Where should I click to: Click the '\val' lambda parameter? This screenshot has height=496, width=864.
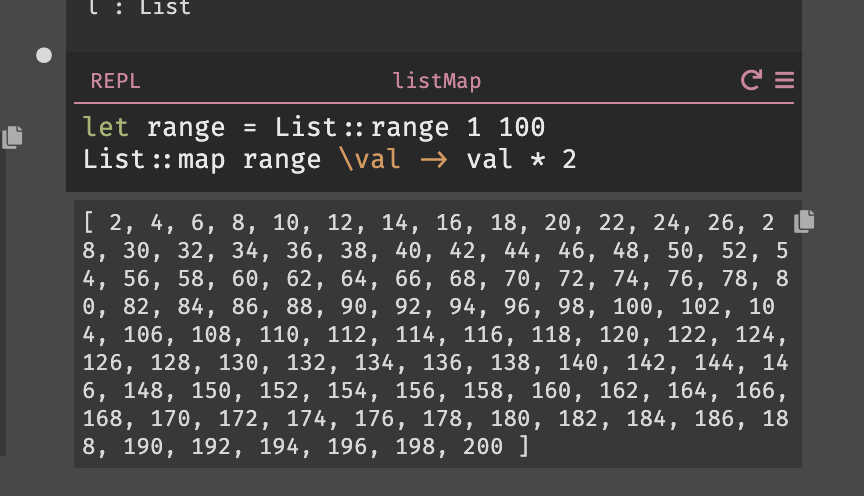tap(370, 160)
